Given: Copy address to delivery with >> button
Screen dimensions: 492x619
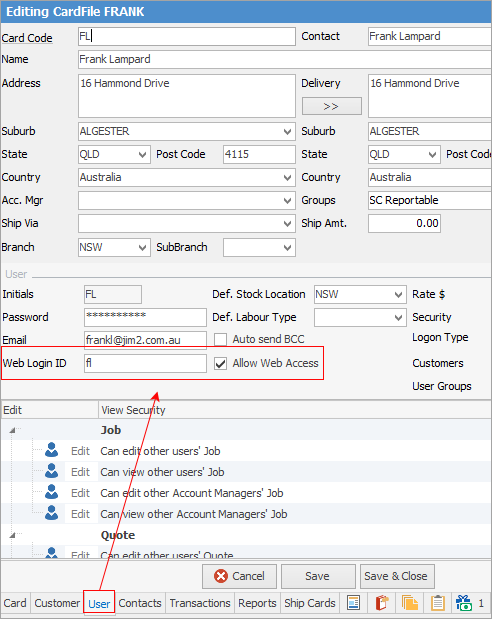Looking at the screenshot, I should coord(331,106).
